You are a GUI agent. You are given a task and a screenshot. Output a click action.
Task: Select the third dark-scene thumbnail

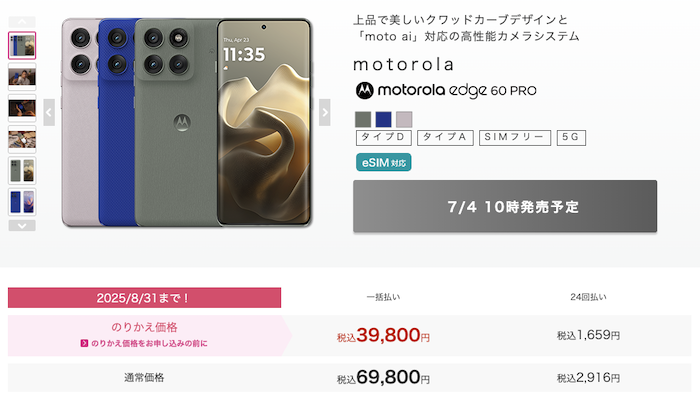click(22, 108)
